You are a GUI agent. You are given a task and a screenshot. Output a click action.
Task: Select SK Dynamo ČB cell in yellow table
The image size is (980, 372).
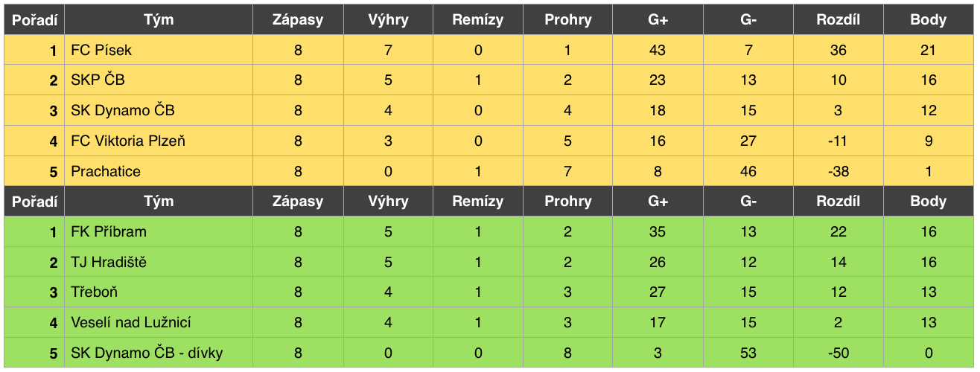(x=158, y=110)
